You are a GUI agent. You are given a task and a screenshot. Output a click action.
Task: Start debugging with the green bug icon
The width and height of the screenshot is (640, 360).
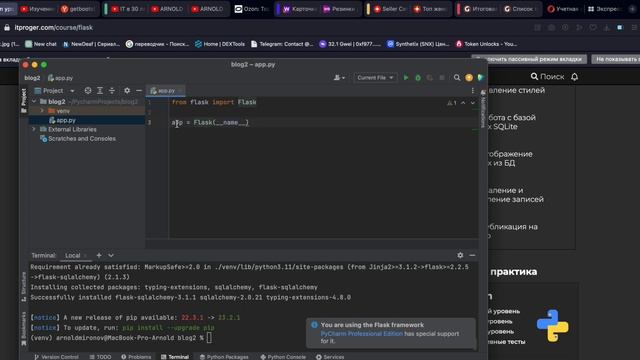418,78
